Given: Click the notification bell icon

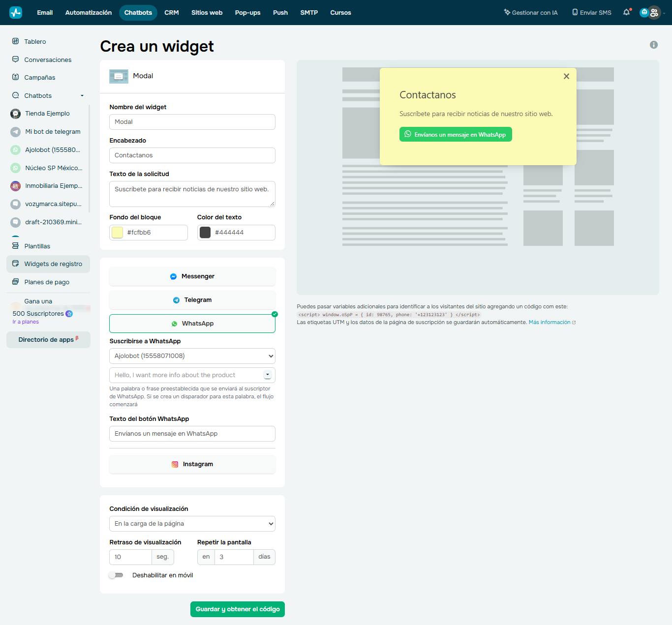Looking at the screenshot, I should click(626, 12).
